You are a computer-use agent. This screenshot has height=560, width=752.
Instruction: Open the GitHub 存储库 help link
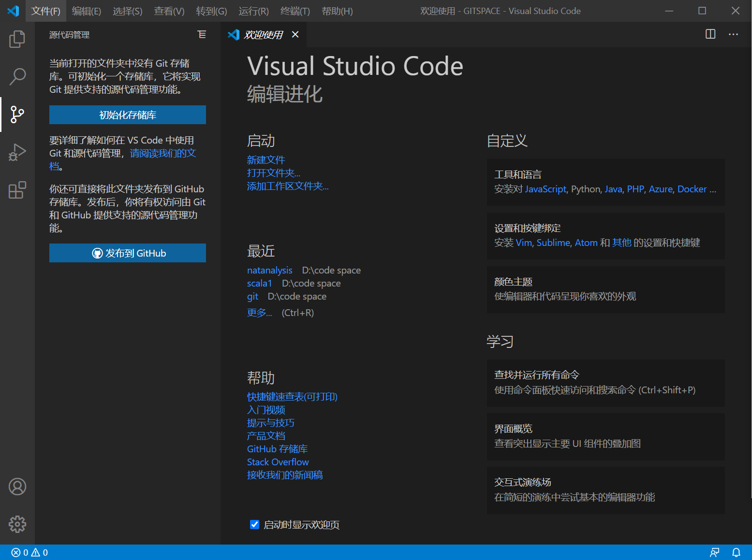(278, 449)
